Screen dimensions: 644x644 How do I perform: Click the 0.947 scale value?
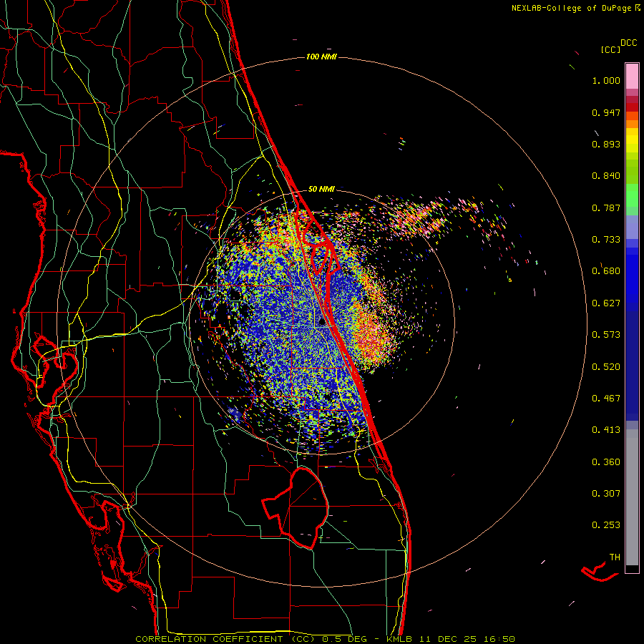point(606,112)
